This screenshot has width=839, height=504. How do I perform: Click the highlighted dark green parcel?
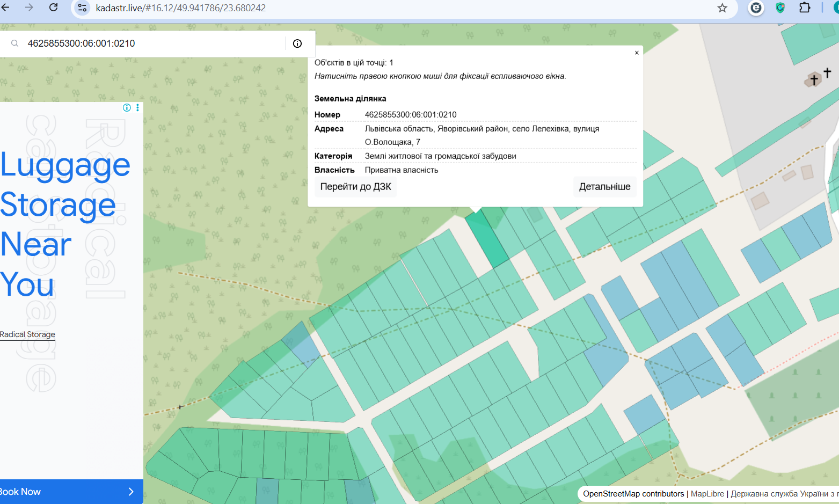click(x=487, y=239)
